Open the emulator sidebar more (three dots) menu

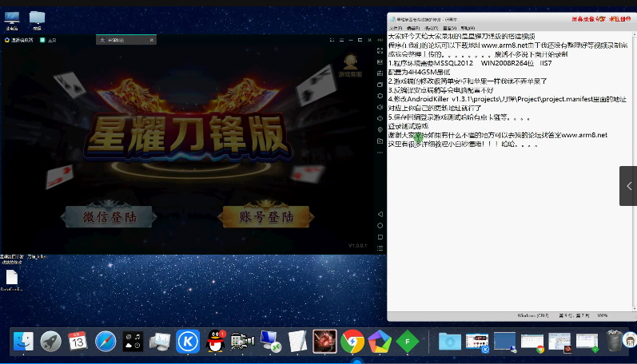pos(380,152)
